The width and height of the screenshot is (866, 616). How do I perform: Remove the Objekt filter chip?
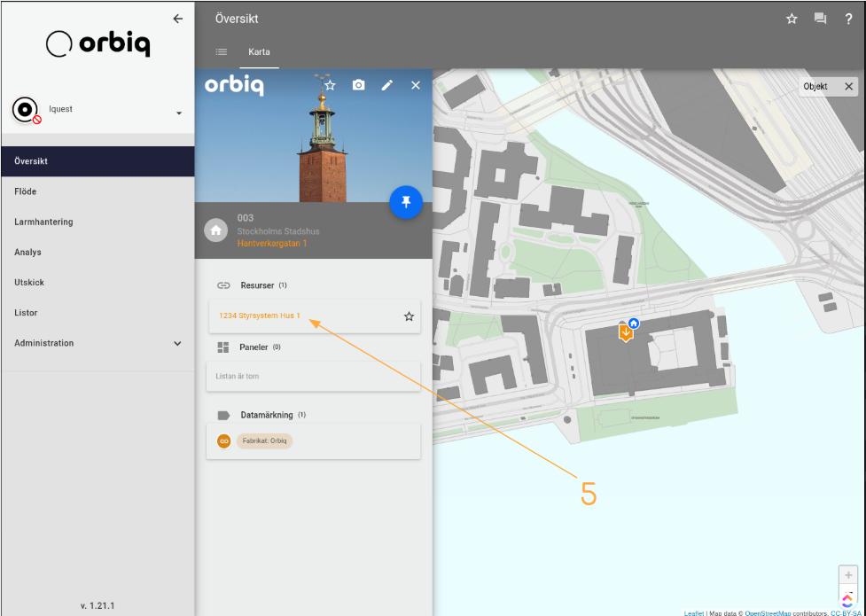click(x=848, y=86)
